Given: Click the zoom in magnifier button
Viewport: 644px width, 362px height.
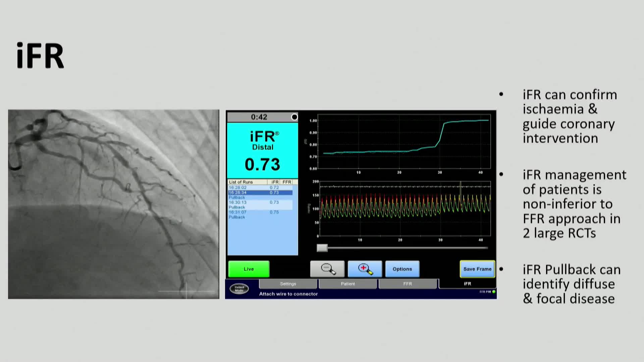Looking at the screenshot, I should tap(365, 269).
